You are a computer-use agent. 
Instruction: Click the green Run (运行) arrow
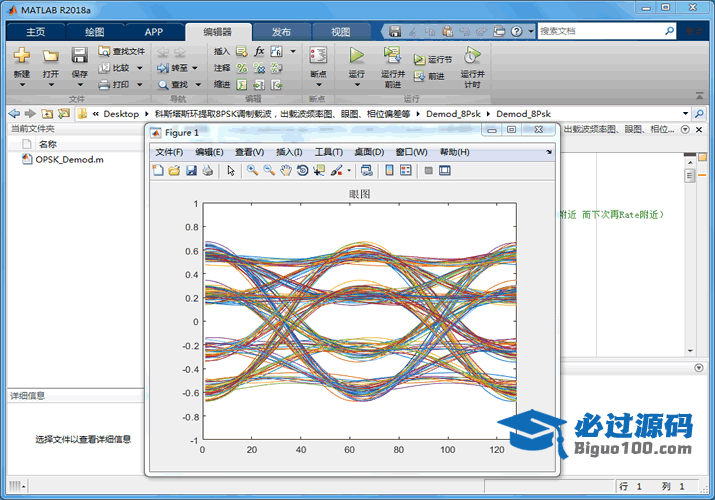click(357, 56)
